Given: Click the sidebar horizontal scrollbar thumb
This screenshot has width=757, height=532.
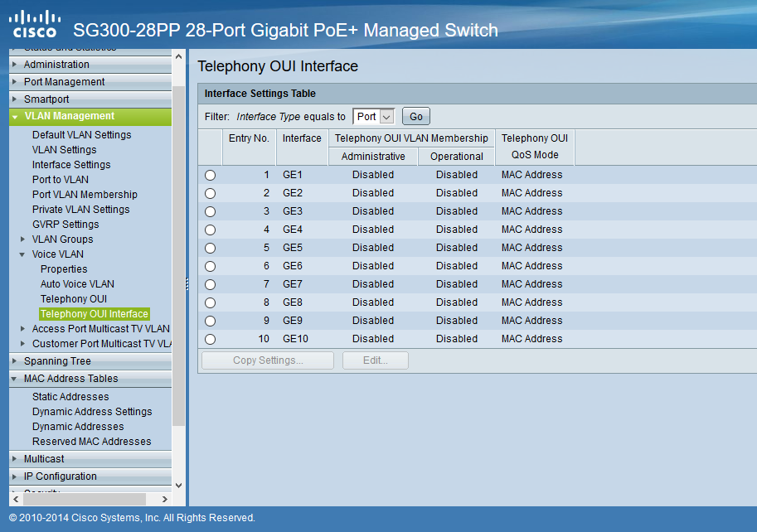Looking at the screenshot, I should pos(85,499).
